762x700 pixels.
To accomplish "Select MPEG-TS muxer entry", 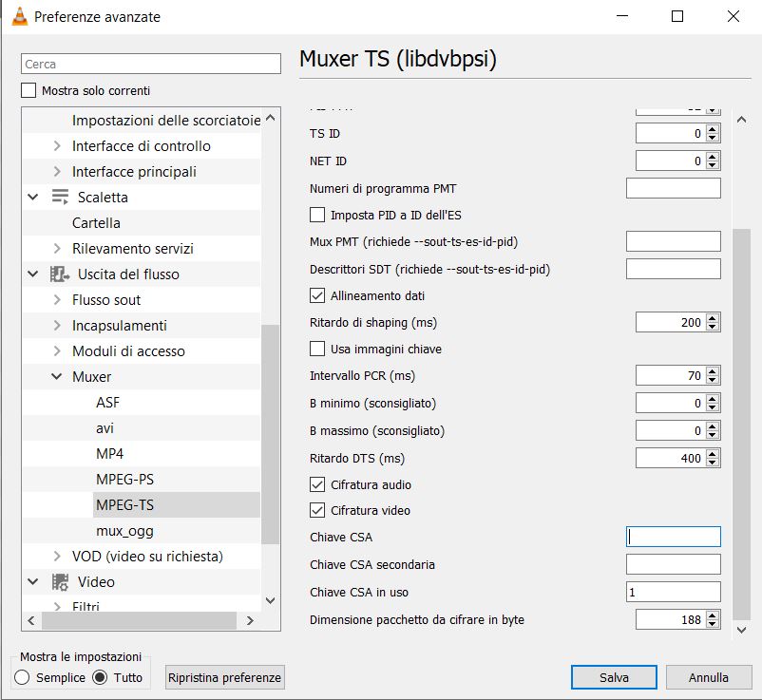I will click(124, 505).
